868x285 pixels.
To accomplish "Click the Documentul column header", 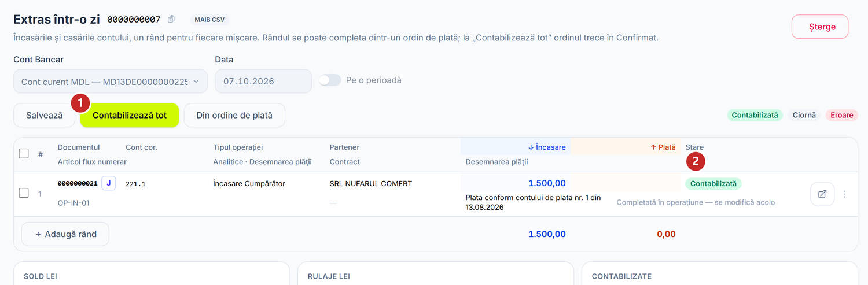I will point(79,147).
